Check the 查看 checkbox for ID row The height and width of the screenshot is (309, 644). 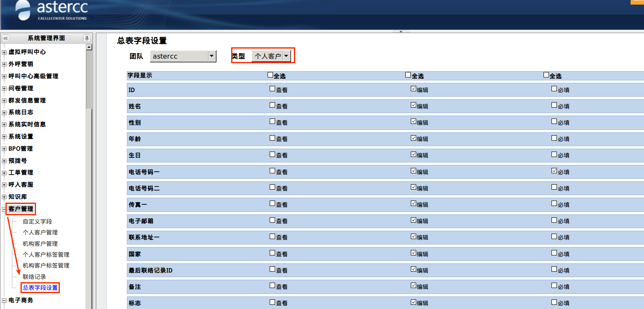point(273,89)
